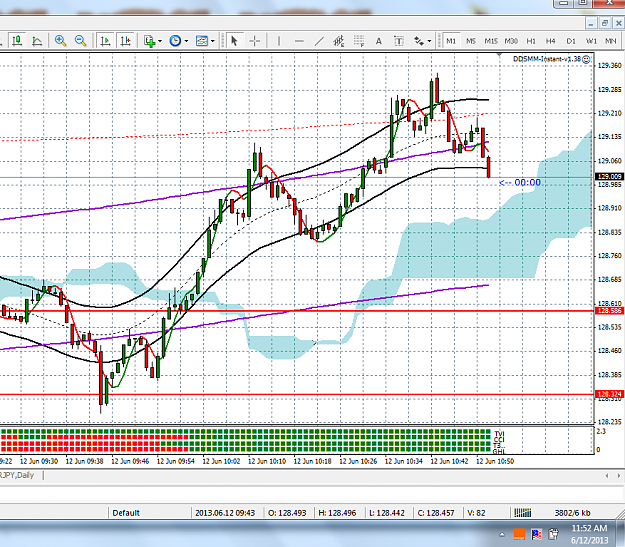625x547 pixels.
Task: Open the Action Center flag tray icon
Action: click(x=536, y=534)
